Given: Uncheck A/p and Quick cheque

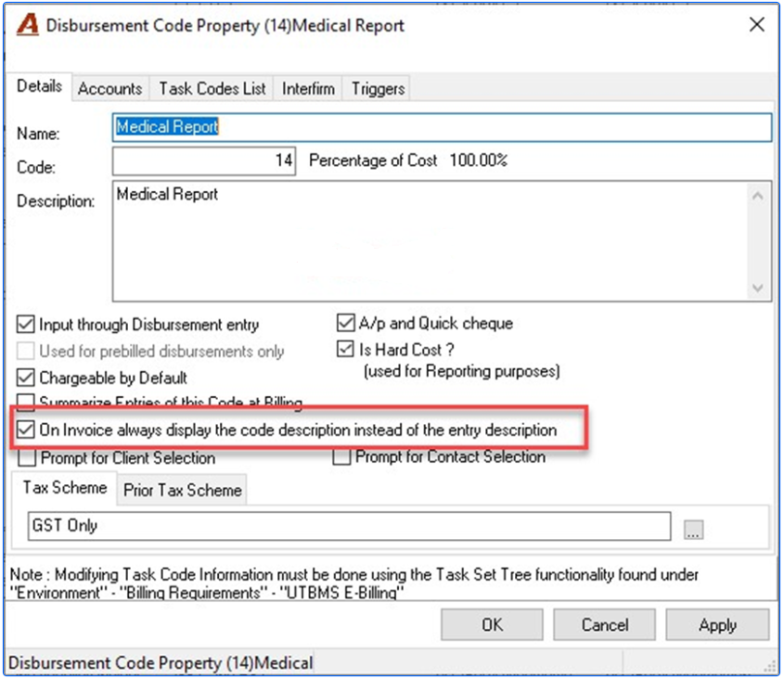Looking at the screenshot, I should click(345, 323).
